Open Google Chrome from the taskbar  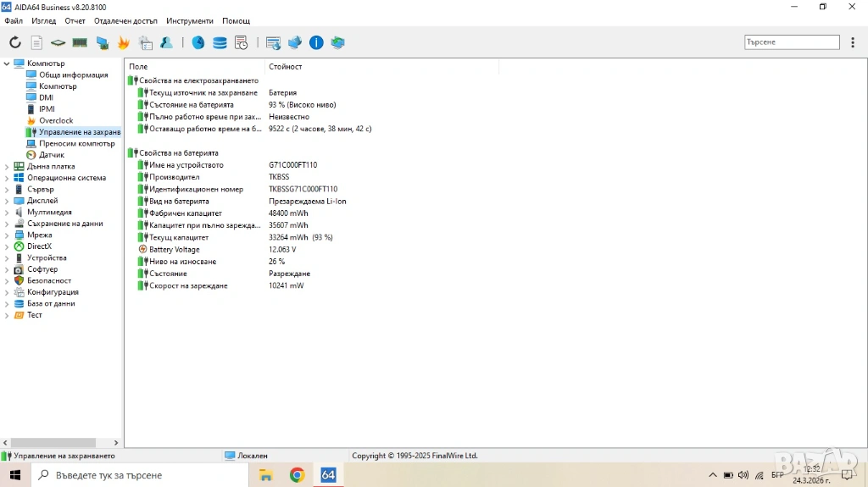(297, 475)
